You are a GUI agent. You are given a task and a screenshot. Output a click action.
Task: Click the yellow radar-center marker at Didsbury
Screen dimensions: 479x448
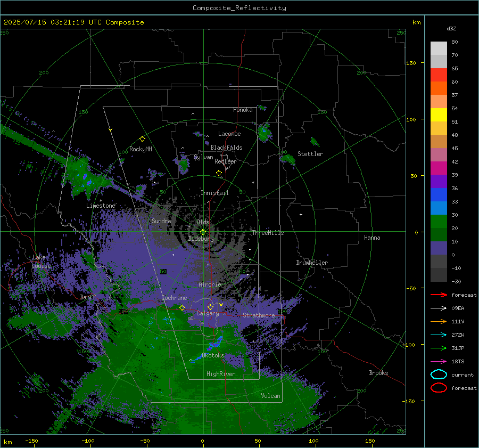(x=203, y=232)
